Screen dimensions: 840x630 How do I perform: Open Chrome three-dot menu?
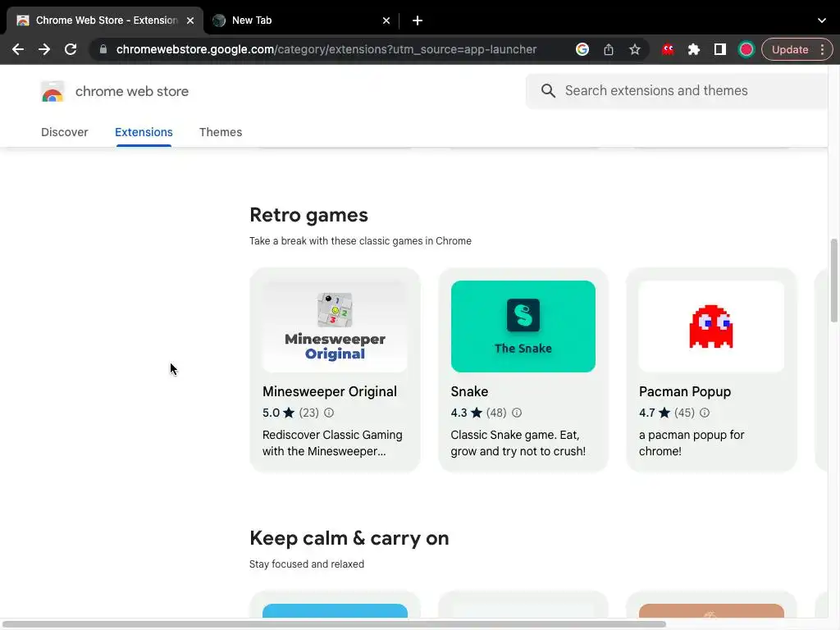click(822, 49)
